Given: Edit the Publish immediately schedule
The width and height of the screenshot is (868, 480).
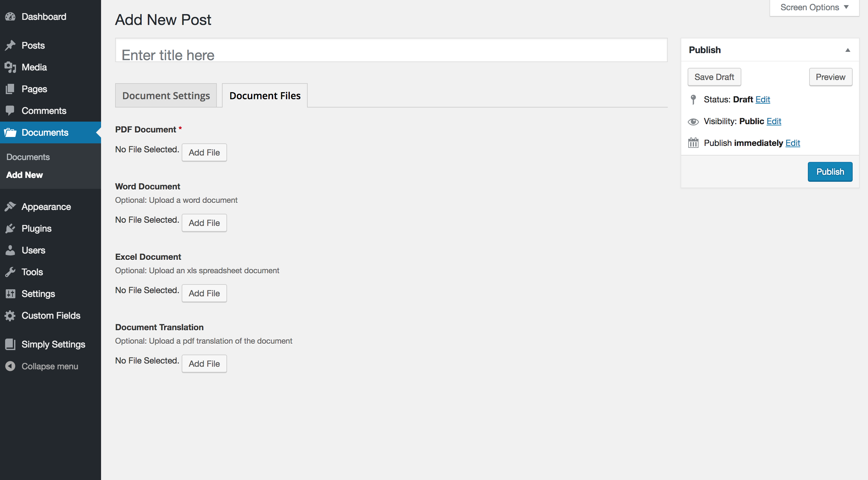Looking at the screenshot, I should coord(793,142).
